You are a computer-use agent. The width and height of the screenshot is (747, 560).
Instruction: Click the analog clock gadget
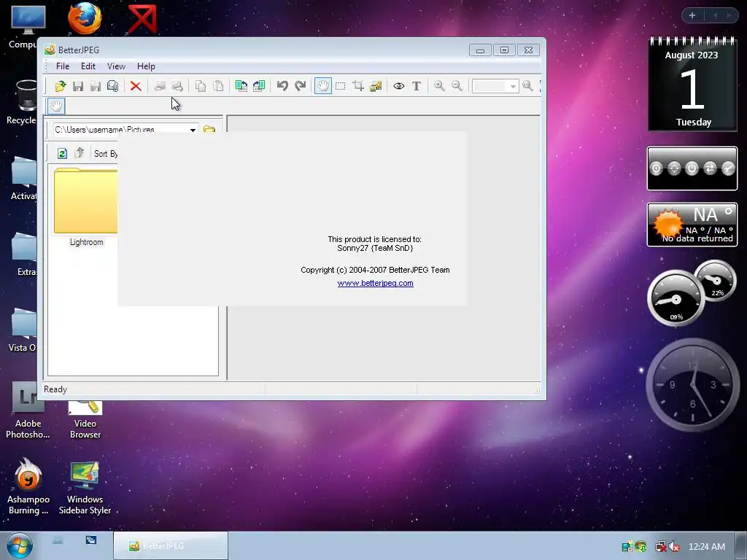click(692, 385)
